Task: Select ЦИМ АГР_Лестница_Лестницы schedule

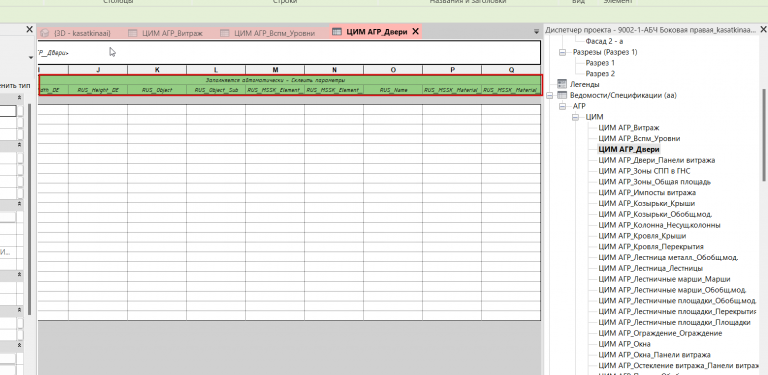Action: click(x=651, y=268)
